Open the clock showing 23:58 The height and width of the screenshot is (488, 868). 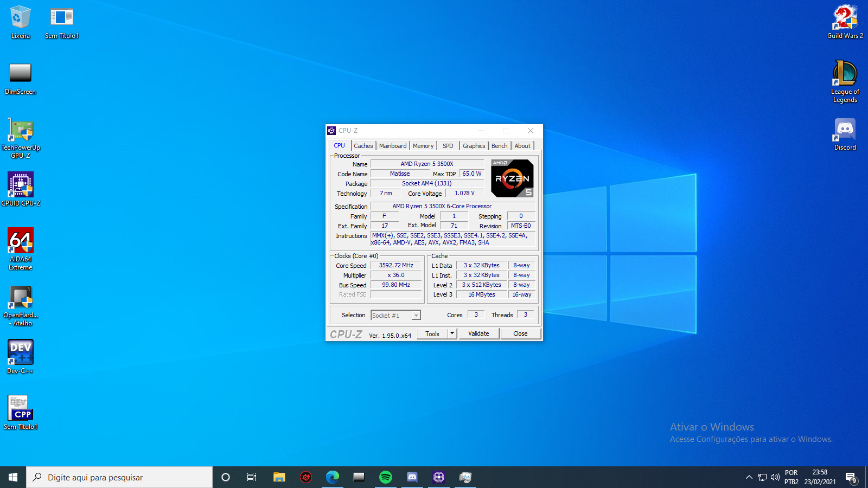tap(820, 477)
